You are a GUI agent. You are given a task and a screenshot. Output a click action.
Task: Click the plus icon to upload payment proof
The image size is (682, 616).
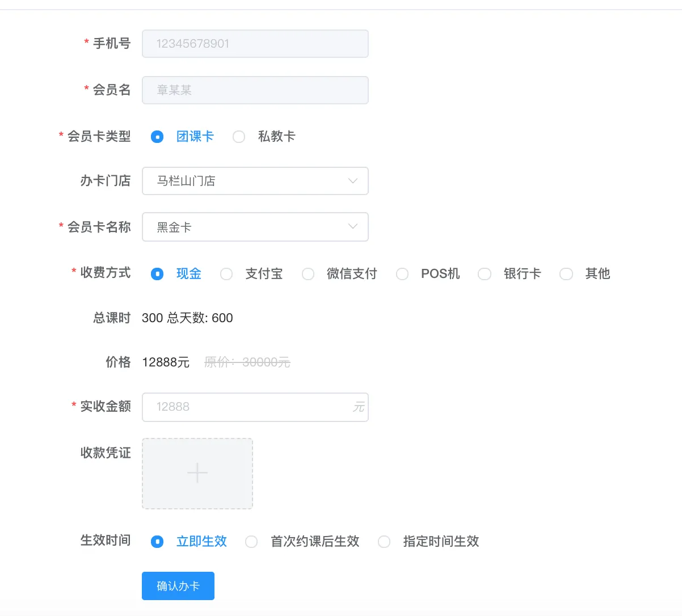coord(197,473)
